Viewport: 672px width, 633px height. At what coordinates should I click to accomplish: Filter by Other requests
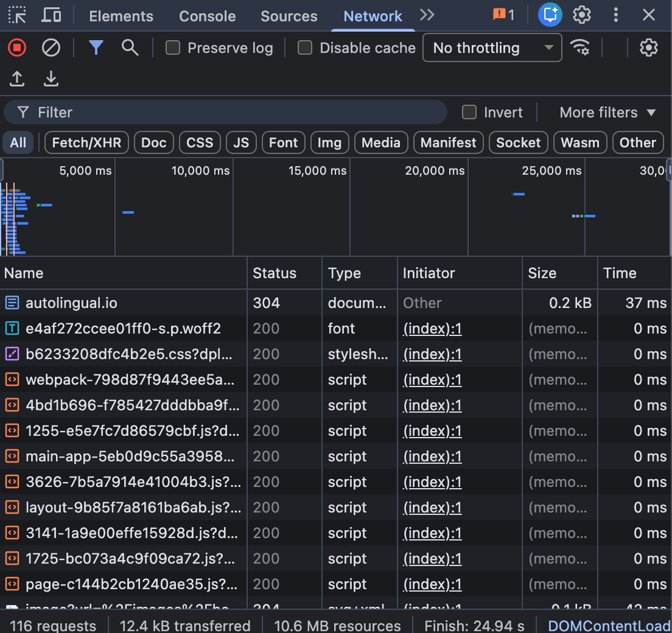[x=638, y=142]
